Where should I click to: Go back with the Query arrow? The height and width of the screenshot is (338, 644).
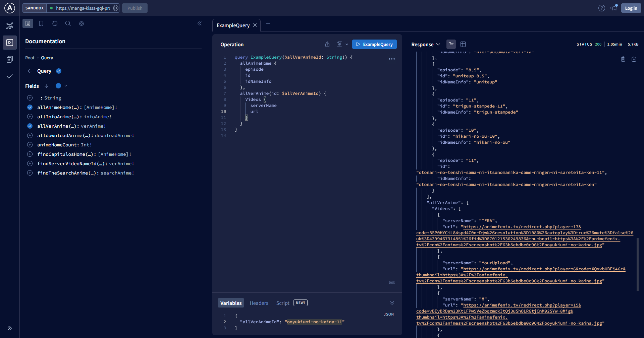[30, 71]
